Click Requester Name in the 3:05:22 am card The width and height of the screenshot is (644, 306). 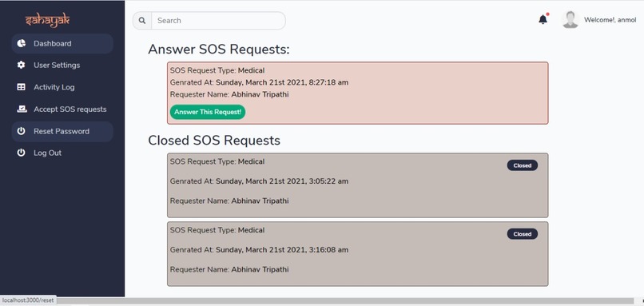(229, 201)
